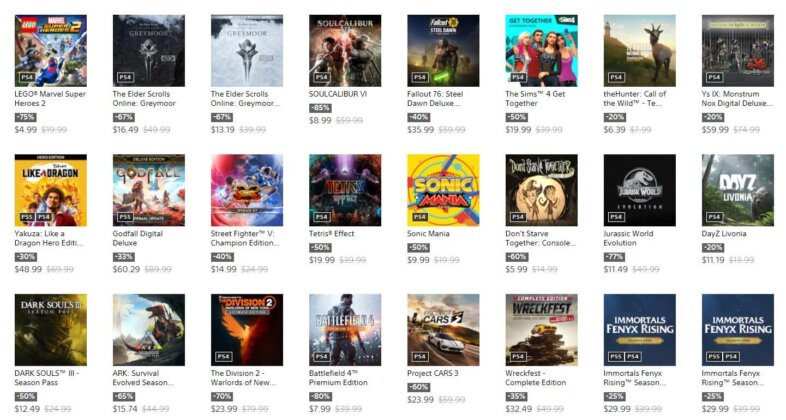Select the Fallout 76 Steel Dawn cover
This screenshot has width=786, height=420.
443,51
